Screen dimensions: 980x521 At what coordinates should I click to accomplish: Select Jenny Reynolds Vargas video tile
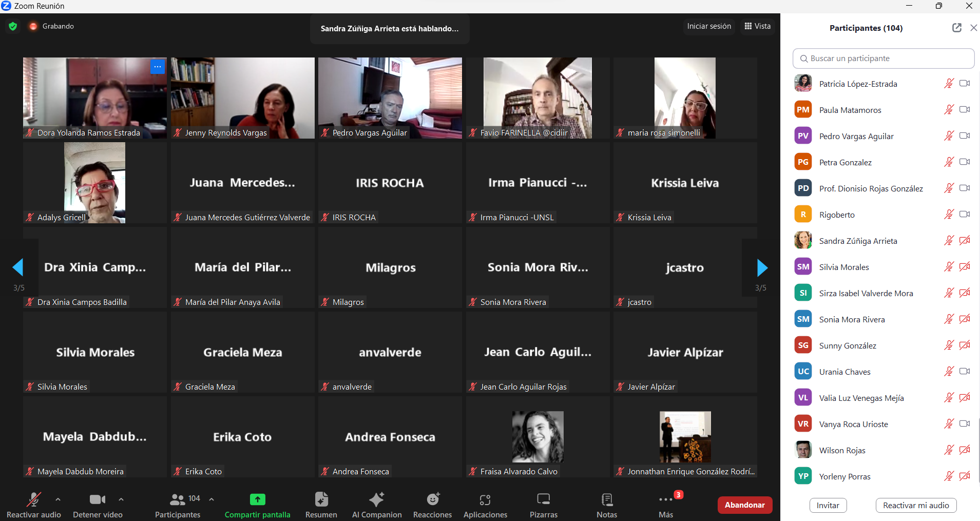coord(242,98)
